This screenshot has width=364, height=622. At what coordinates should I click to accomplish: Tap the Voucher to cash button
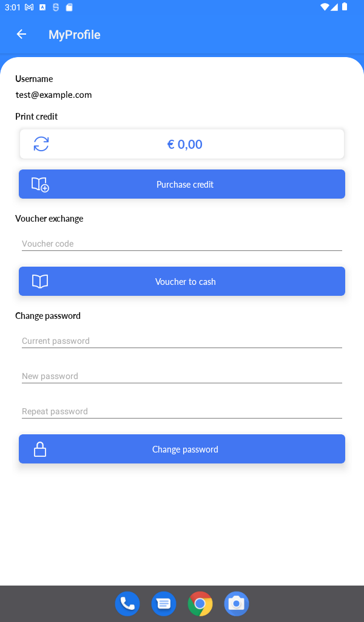pyautogui.click(x=182, y=281)
